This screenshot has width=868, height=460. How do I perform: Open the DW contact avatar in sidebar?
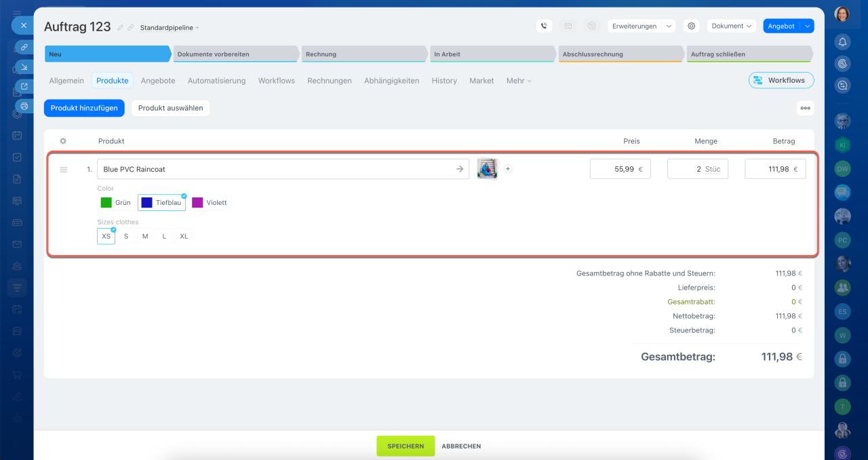click(842, 169)
